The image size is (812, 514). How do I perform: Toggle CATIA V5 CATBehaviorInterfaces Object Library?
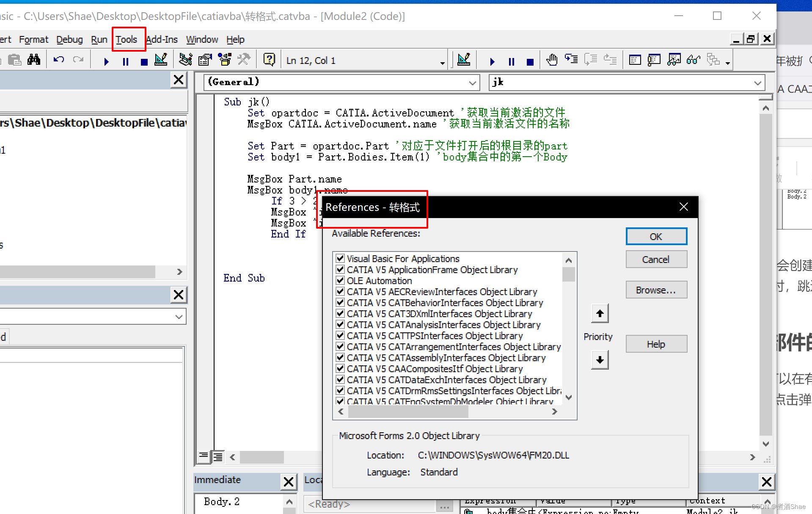click(340, 302)
